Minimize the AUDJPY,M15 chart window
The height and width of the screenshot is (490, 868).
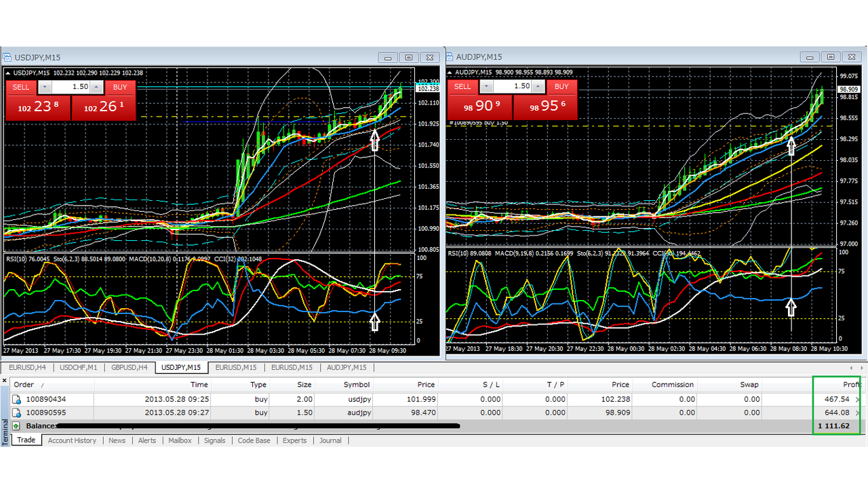(x=810, y=58)
